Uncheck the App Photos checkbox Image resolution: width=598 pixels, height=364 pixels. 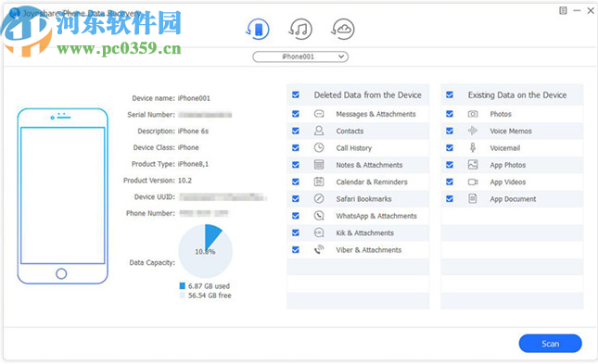[x=450, y=165]
